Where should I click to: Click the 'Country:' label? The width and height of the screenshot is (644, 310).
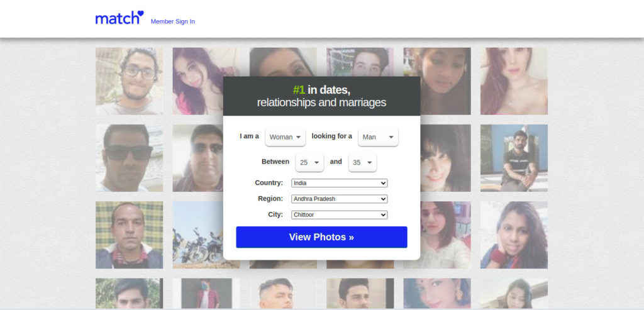269,183
